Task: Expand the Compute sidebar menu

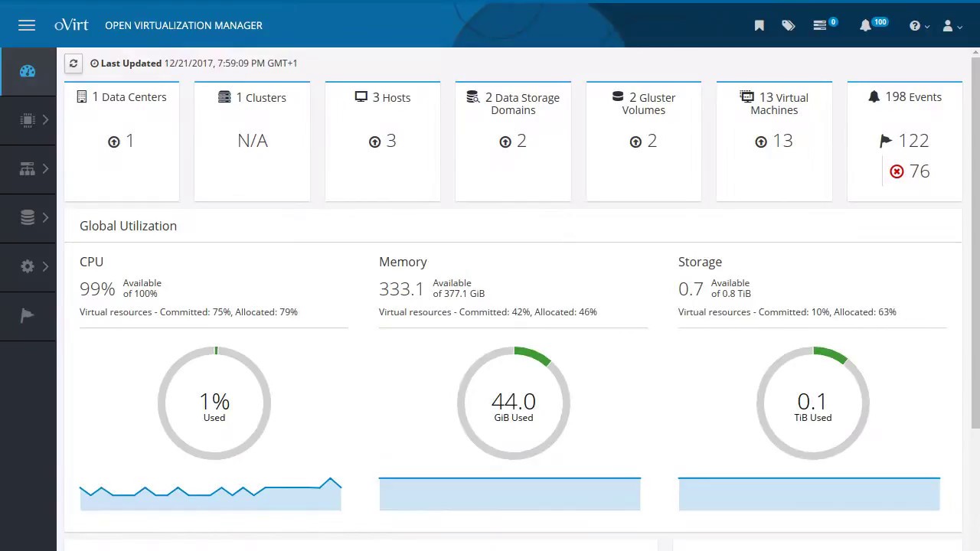Action: pyautogui.click(x=28, y=120)
